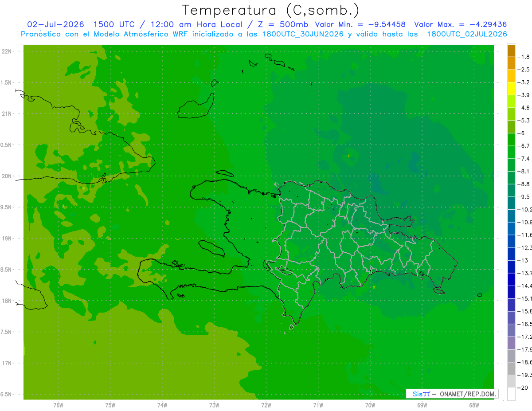Click the "1500 UTC" time label
Screen dimensions: 532x411
pos(113,24)
